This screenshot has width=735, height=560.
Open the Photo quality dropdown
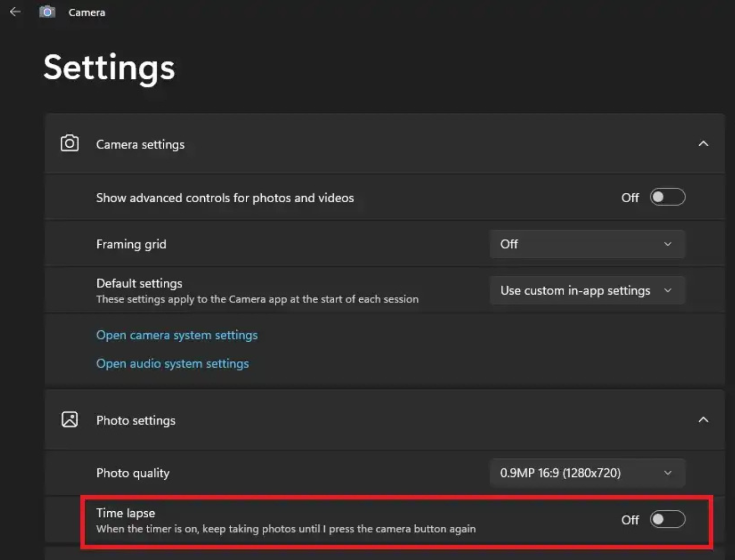point(587,473)
